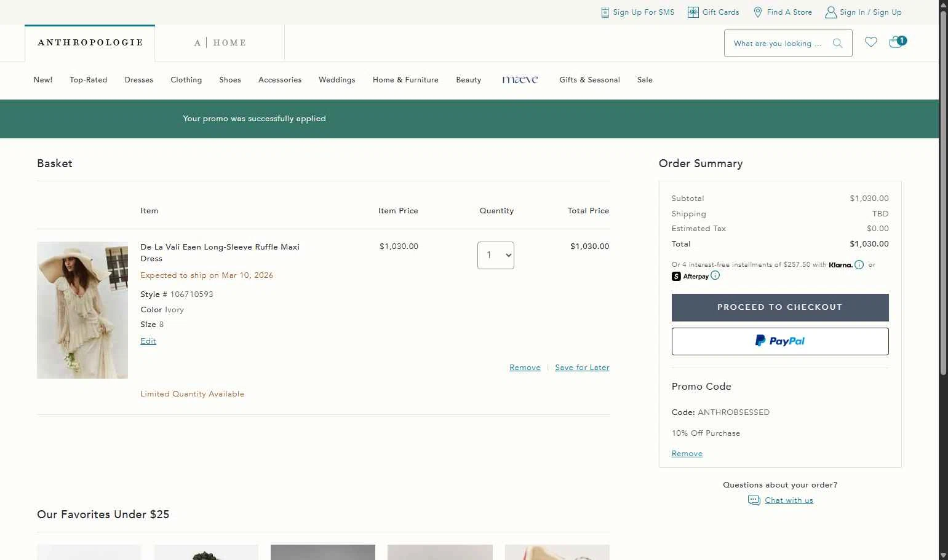Click the Edit link for the dress
948x560 pixels.
click(148, 341)
